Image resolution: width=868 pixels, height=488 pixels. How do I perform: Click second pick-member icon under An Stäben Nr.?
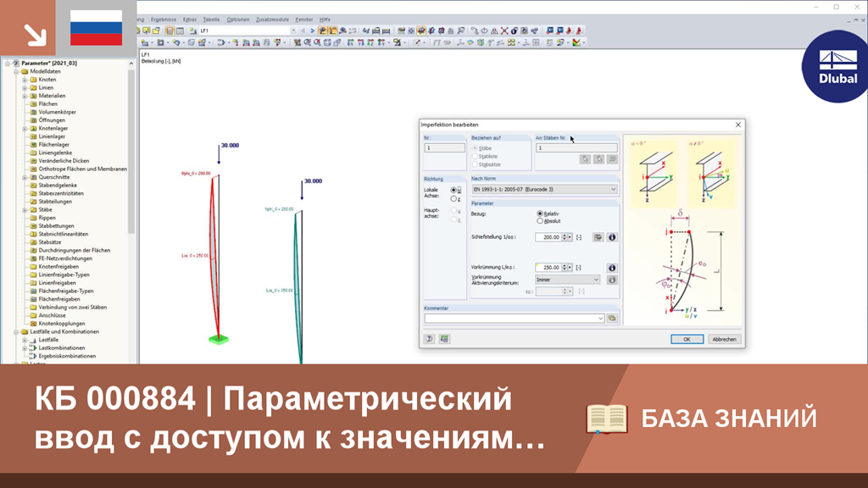[598, 159]
